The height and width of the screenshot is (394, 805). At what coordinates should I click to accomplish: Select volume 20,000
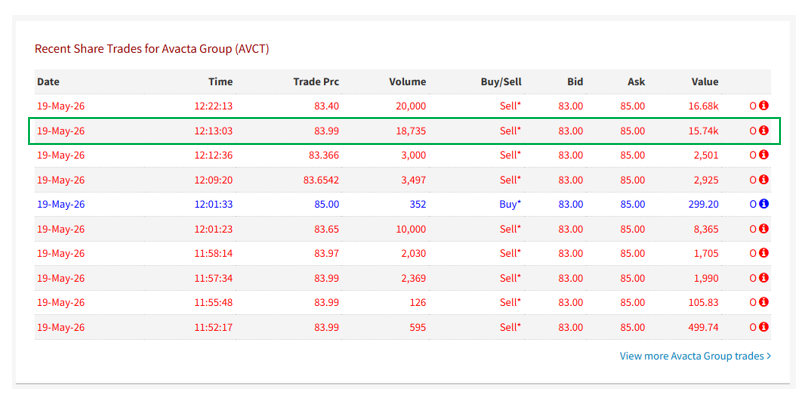[x=411, y=106]
